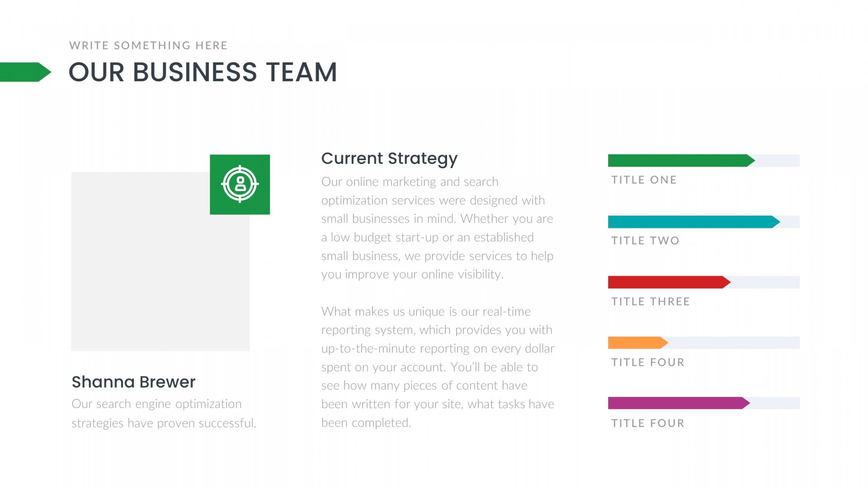
Task: Click the Title Two label
Action: [645, 240]
